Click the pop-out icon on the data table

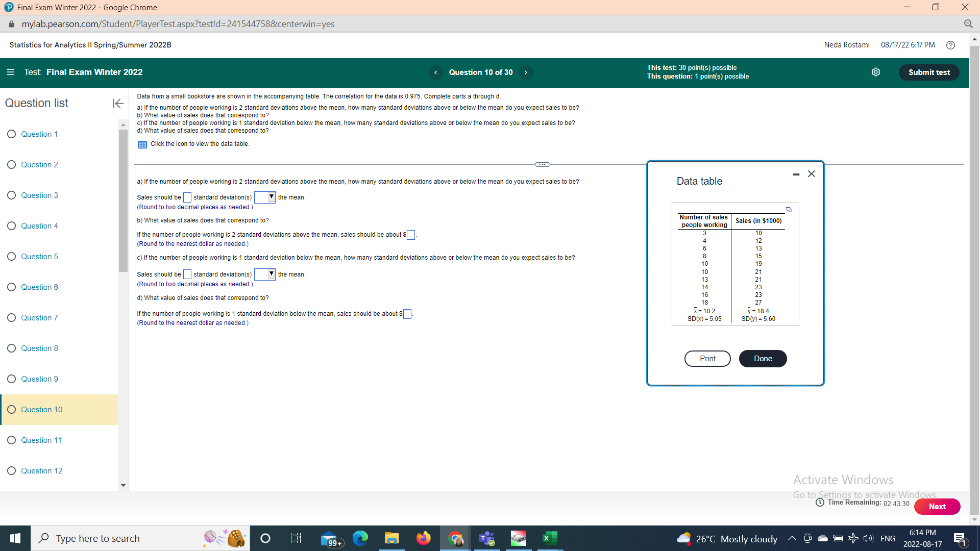tap(789, 209)
